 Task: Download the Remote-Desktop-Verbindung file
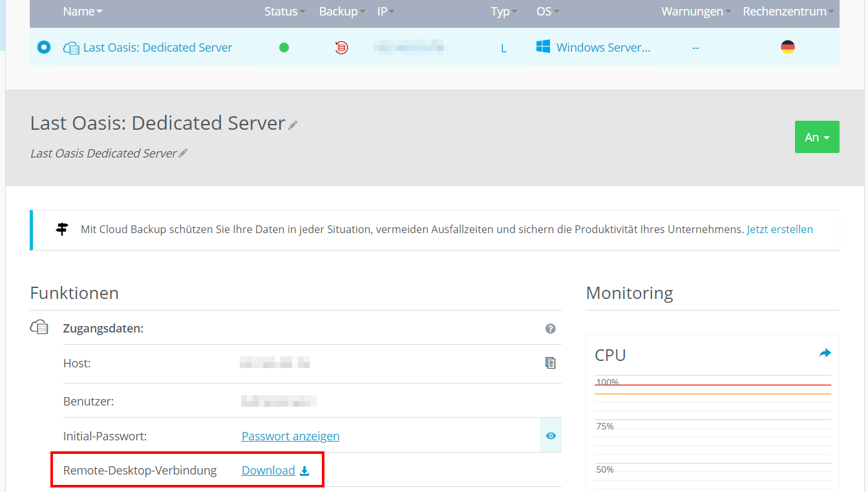pos(268,471)
